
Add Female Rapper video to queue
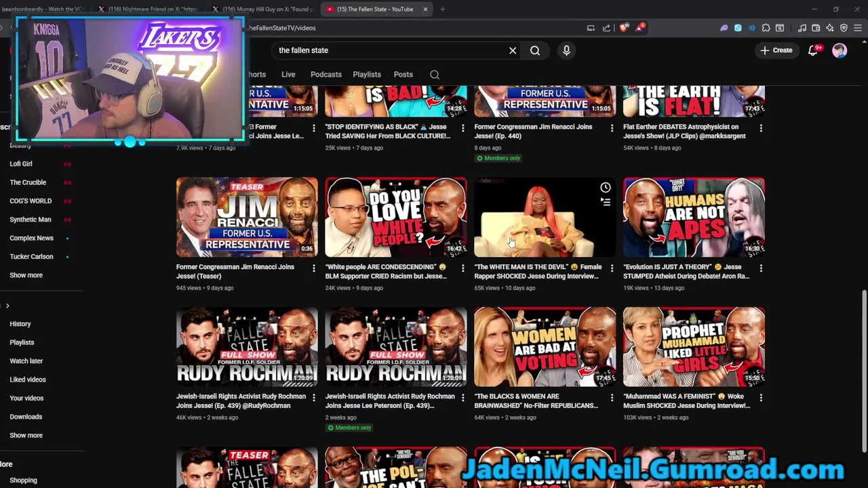[x=605, y=201]
